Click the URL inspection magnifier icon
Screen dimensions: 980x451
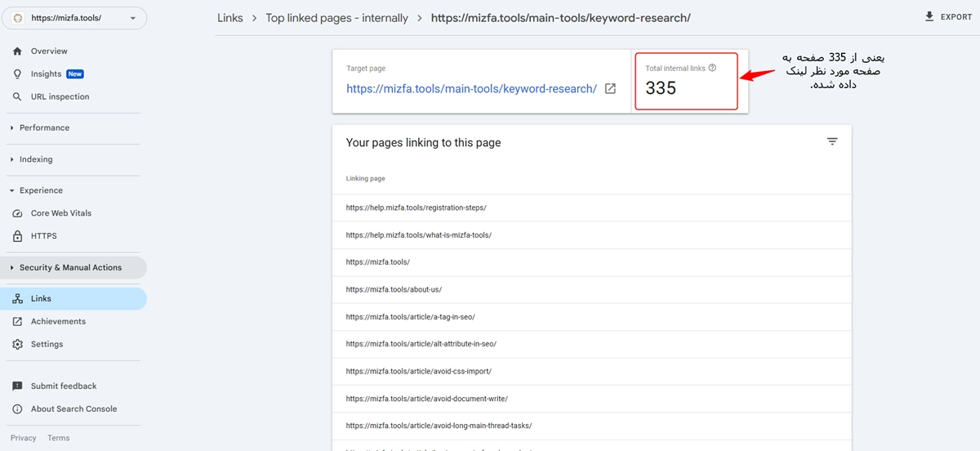[x=17, y=97]
